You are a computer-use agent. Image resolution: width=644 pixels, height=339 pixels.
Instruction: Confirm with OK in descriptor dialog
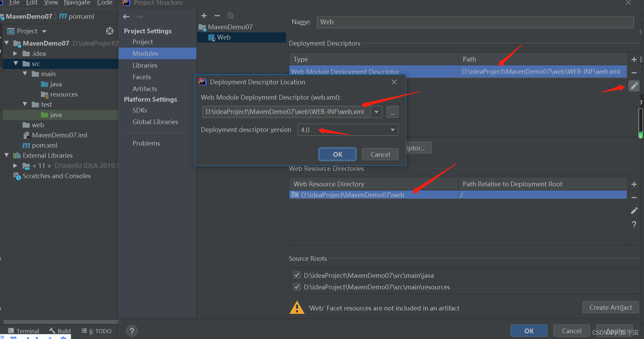337,154
